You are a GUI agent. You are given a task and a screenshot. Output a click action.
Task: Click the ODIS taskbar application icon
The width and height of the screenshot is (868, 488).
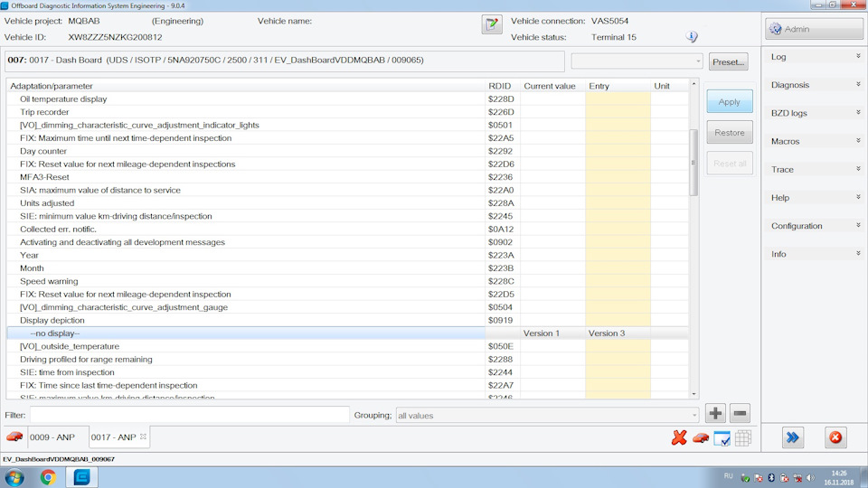tap(82, 477)
